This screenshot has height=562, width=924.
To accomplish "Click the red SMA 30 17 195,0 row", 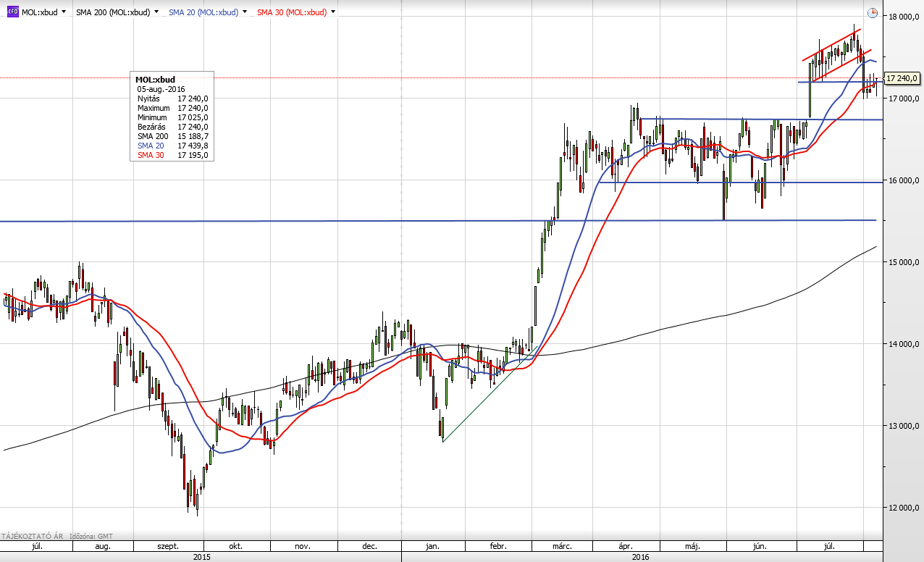I will pyautogui.click(x=172, y=155).
